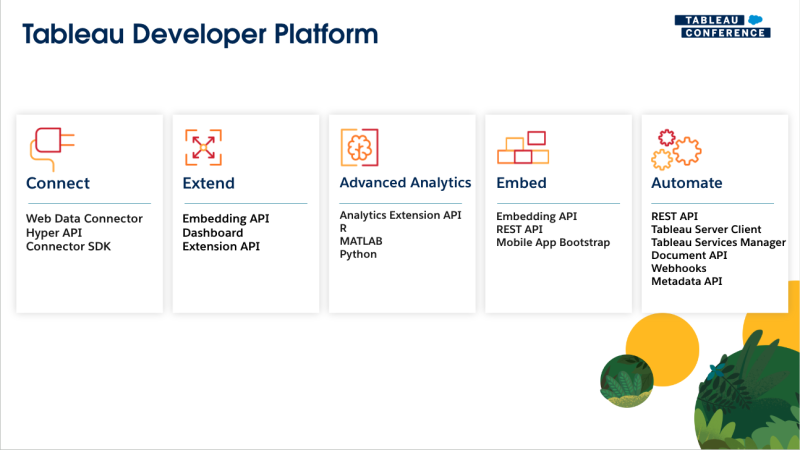The height and width of the screenshot is (450, 800).
Task: Select Embedding API in the Embed card
Action: tap(537, 216)
